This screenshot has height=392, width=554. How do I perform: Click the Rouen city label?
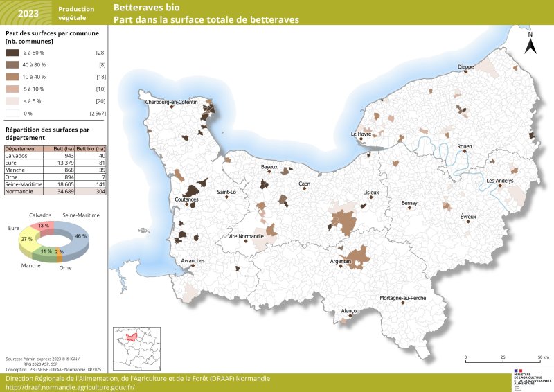pyautogui.click(x=464, y=146)
